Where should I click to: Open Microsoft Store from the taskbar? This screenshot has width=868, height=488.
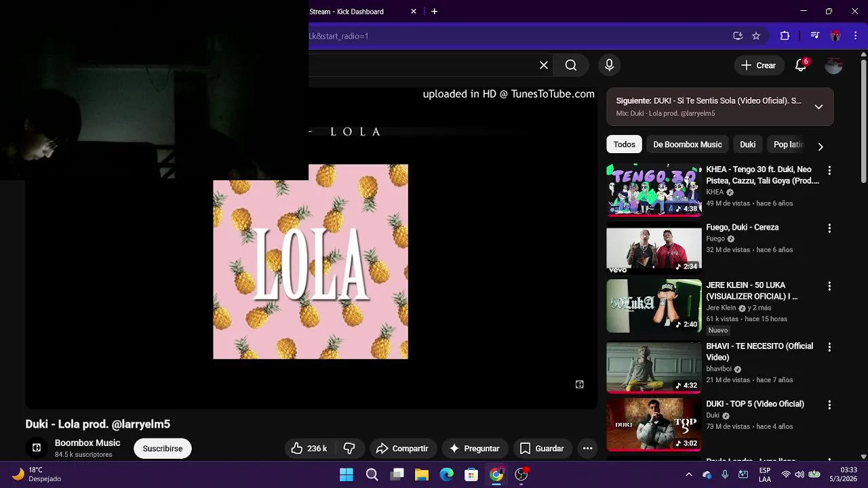(x=471, y=474)
